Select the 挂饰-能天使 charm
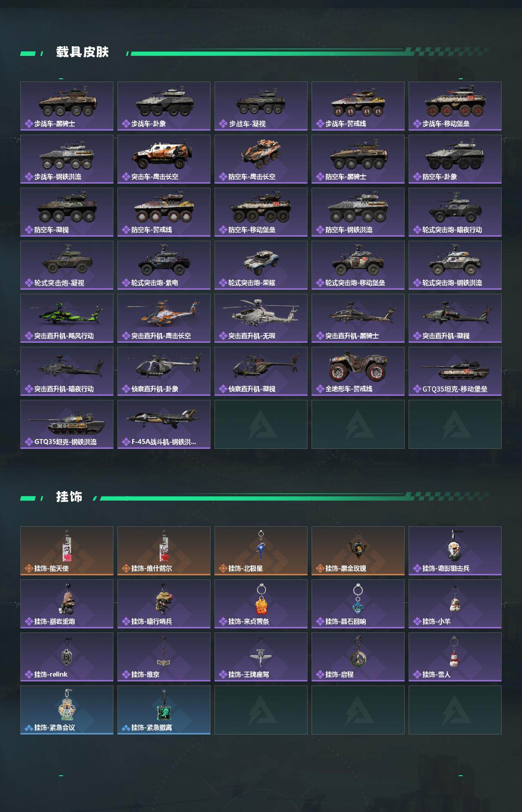Screen dimensions: 522x812 [x=67, y=551]
